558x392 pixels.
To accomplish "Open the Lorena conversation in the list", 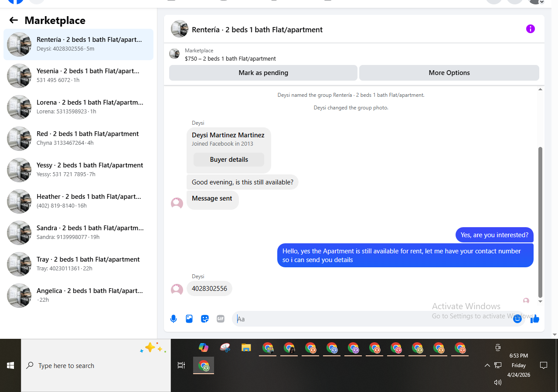I will 78,107.
